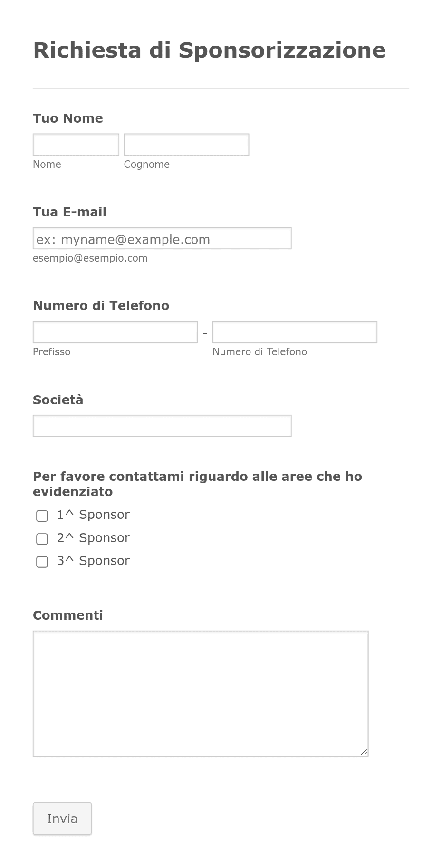Image resolution: width=442 pixels, height=868 pixels.
Task: Click the Cognome last name field
Action: click(x=186, y=145)
